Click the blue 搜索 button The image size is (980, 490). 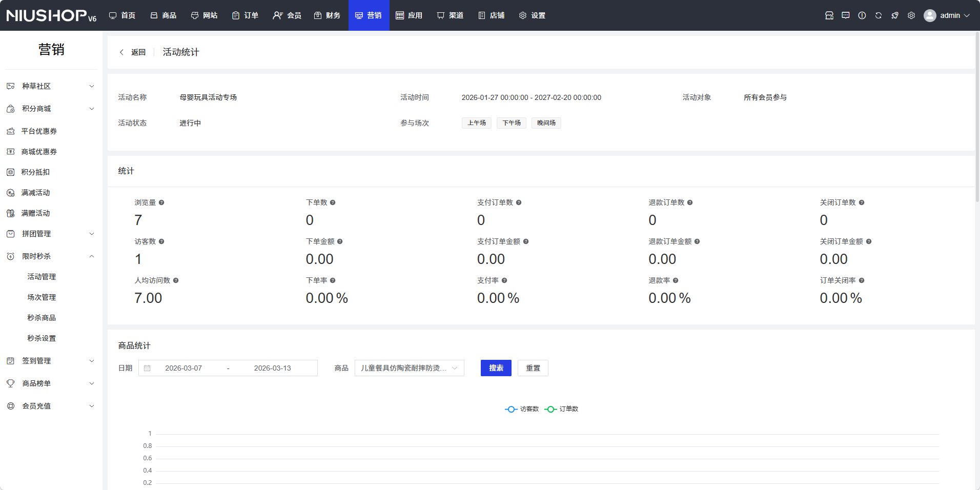pos(496,368)
